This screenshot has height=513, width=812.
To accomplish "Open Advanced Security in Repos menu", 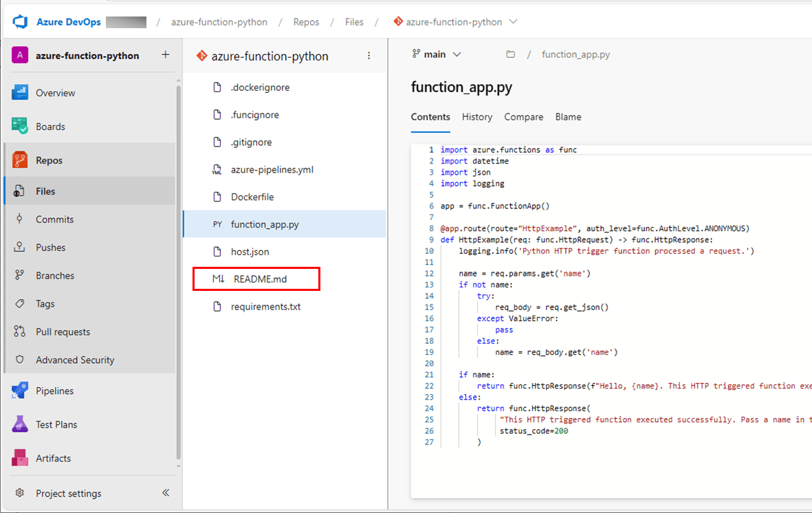I will point(90,360).
